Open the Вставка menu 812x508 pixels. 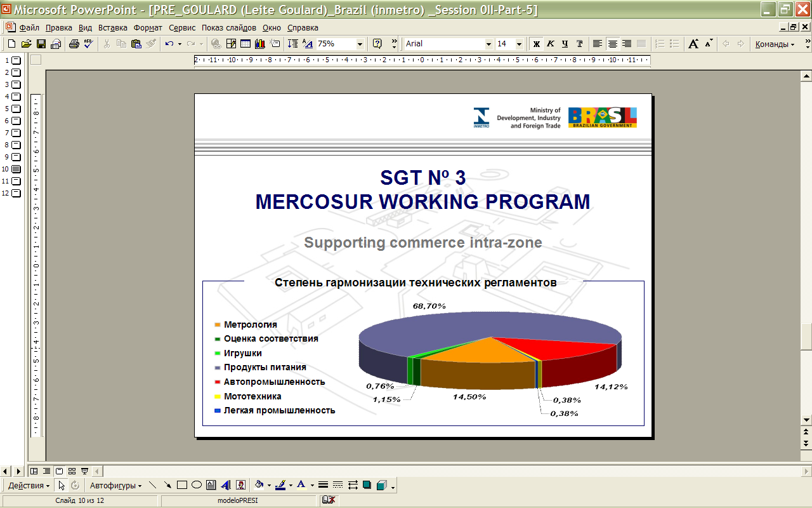pyautogui.click(x=113, y=28)
